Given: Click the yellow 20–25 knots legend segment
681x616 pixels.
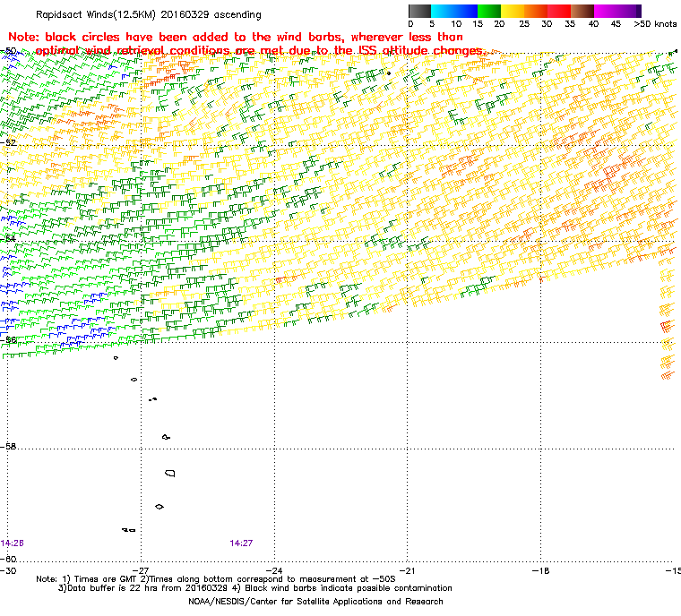Looking at the screenshot, I should [x=513, y=11].
